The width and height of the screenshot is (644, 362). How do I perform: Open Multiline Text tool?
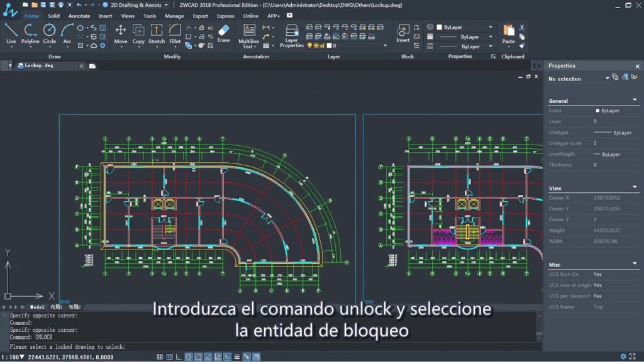click(x=248, y=36)
